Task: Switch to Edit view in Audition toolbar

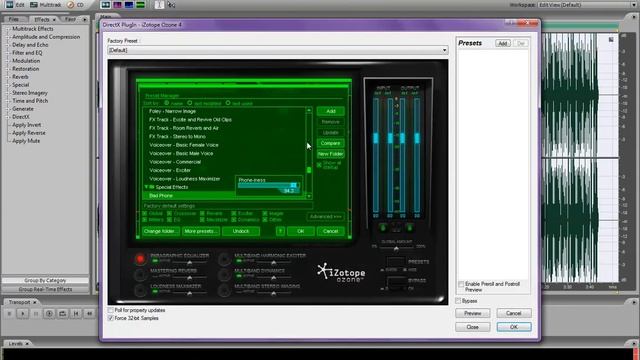Action: [15, 4]
